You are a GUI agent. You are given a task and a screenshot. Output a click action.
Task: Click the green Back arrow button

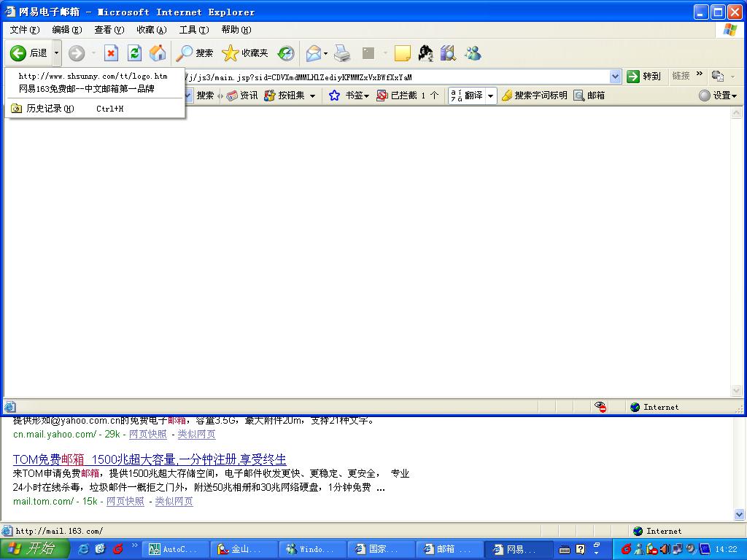(28, 52)
